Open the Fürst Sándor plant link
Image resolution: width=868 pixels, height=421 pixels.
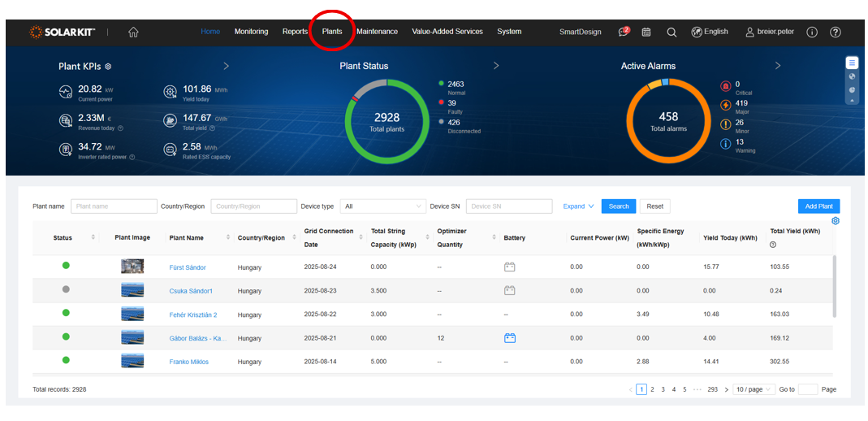click(x=188, y=267)
